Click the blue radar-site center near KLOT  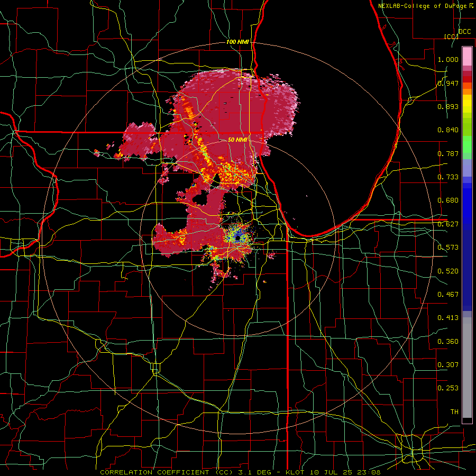coord(237,237)
